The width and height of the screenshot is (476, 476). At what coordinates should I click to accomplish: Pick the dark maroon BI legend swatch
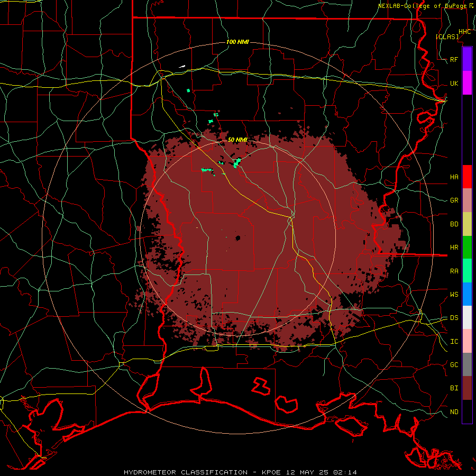[x=467, y=388]
